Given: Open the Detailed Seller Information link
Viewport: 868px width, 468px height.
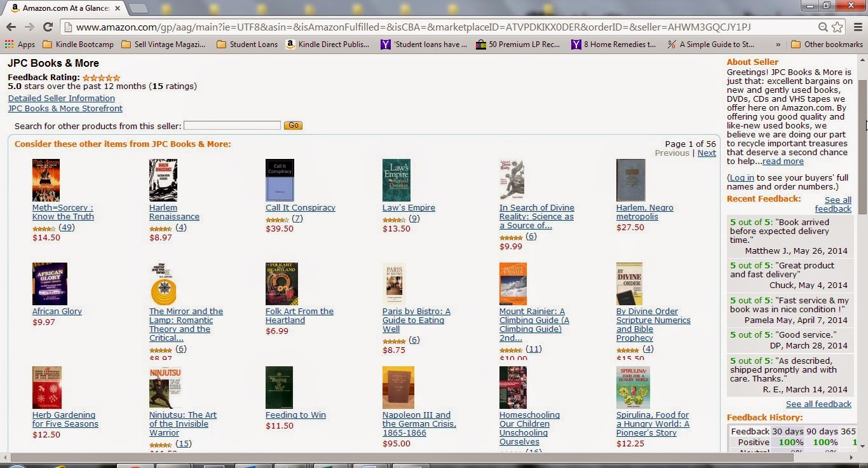Looking at the screenshot, I should pyautogui.click(x=62, y=99).
